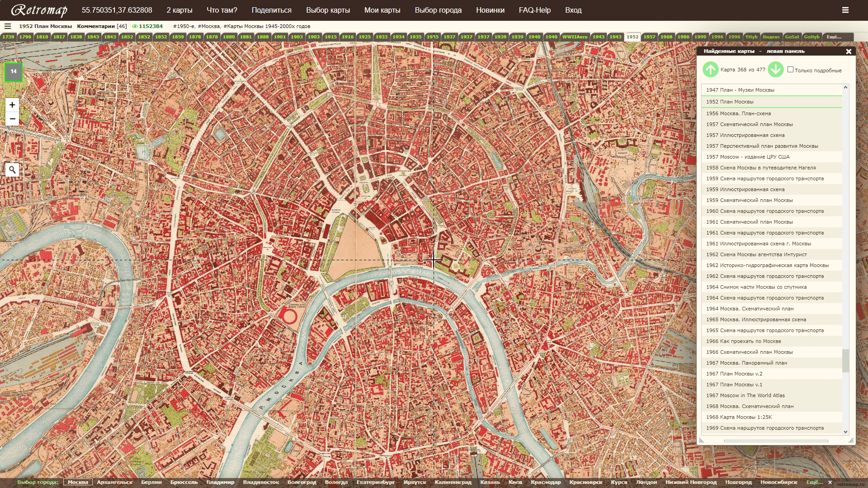Screen dimensions: 868x488
Task: Expand 'Ещё...' in the year tabs row
Action: click(834, 37)
